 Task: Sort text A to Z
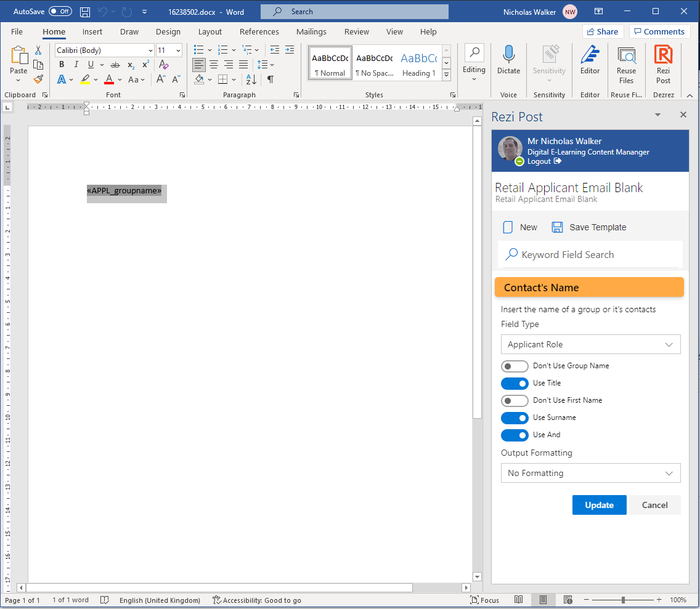click(x=251, y=79)
